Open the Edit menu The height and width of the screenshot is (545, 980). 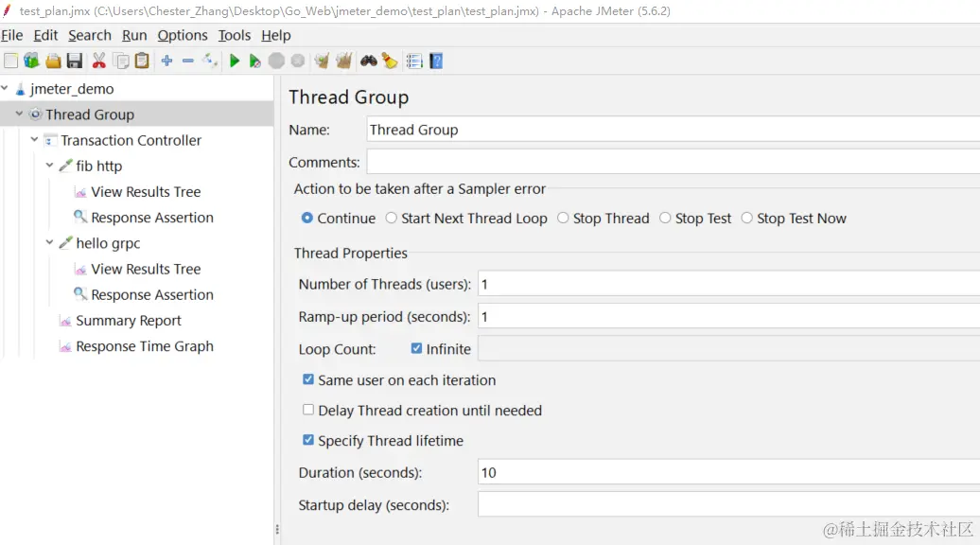45,36
